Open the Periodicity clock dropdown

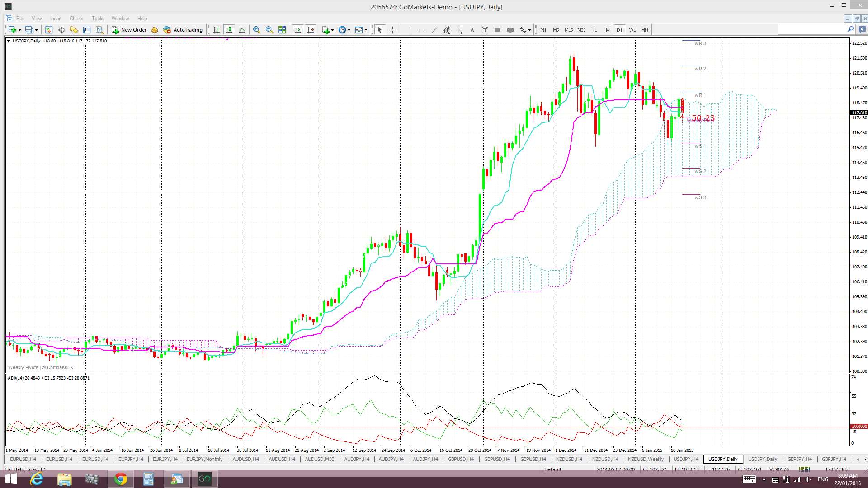pos(343,30)
